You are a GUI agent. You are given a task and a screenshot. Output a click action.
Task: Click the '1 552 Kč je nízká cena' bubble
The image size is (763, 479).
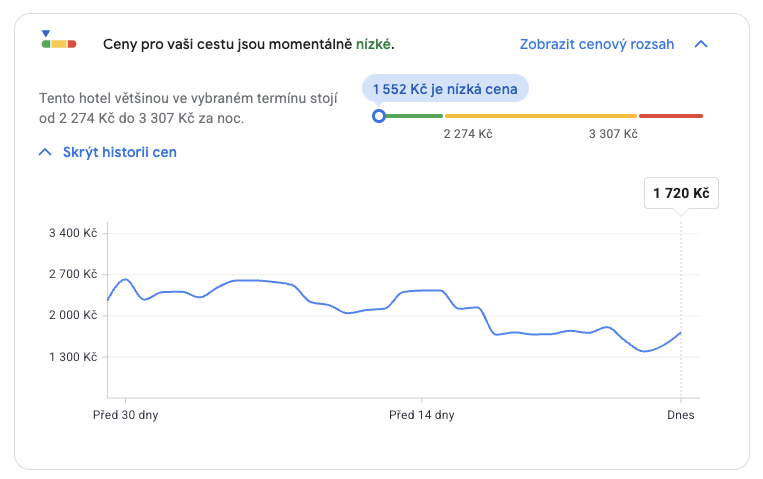445,90
